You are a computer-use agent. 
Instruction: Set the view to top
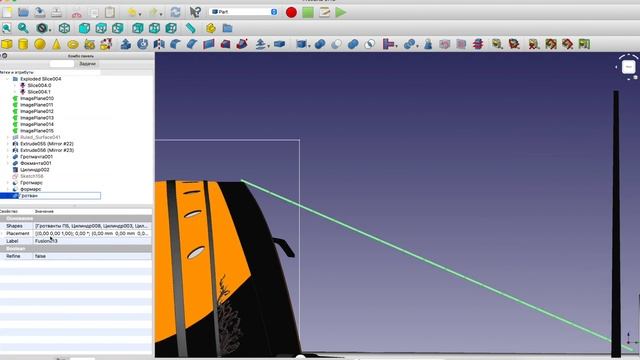tap(101, 28)
